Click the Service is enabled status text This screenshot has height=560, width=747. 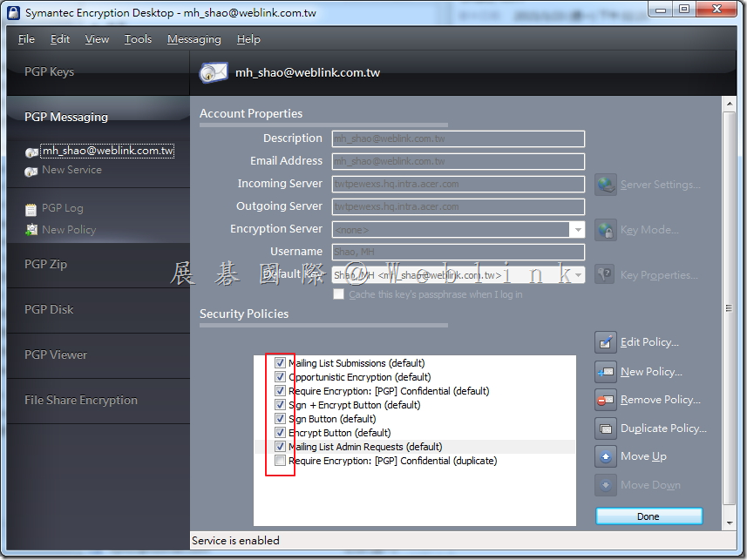pos(235,541)
